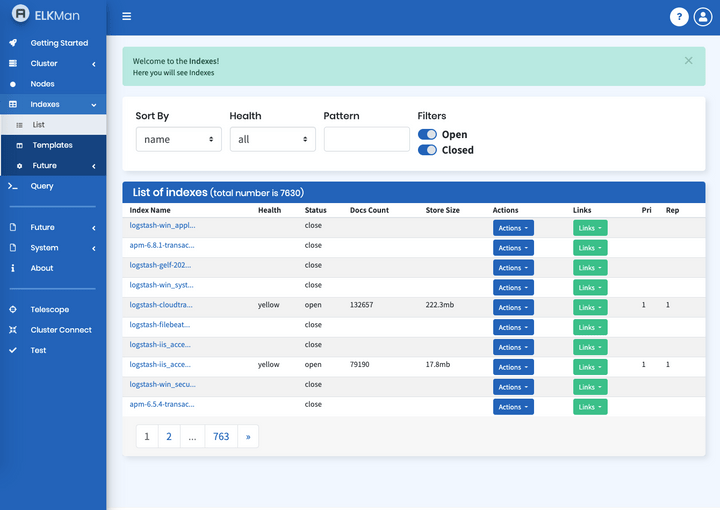Select Templates in the sidebar
This screenshot has width=720, height=510.
(x=54, y=145)
